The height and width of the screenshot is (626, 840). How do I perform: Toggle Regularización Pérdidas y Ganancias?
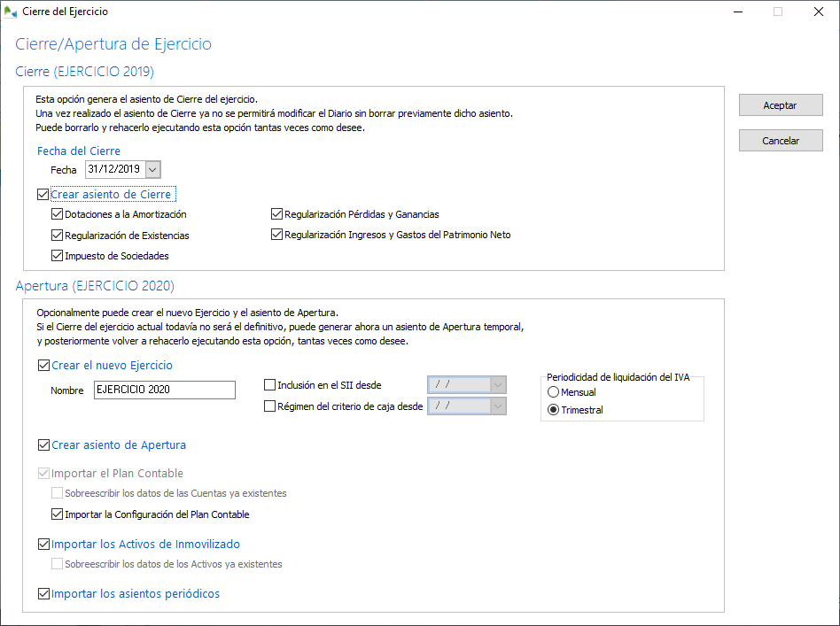[277, 214]
